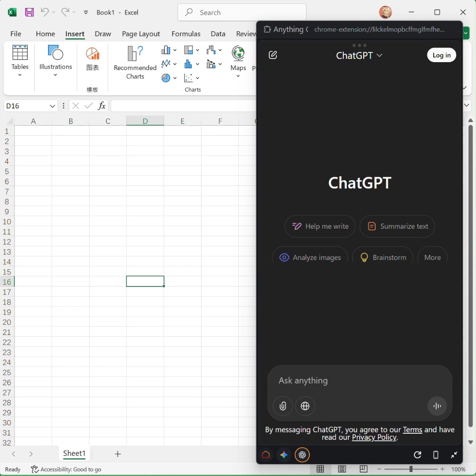Insert a column chart
Image resolution: width=476 pixels, height=476 pixels.
point(167,50)
